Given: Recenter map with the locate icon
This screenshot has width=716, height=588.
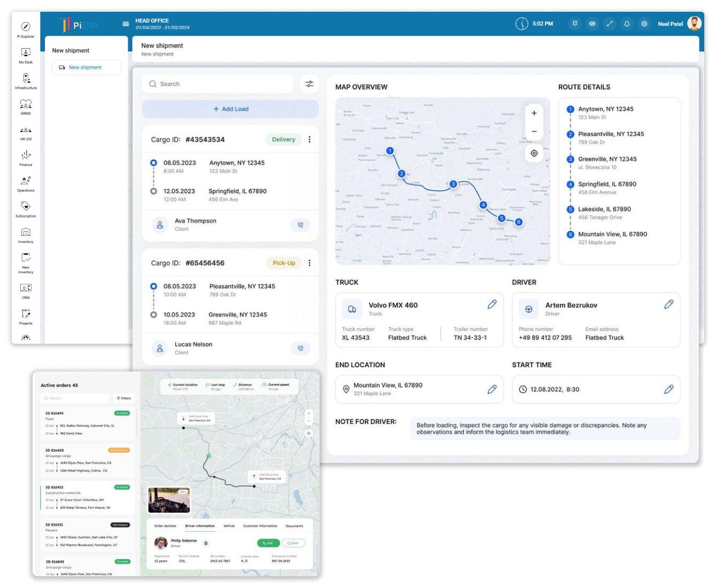Looking at the screenshot, I should pyautogui.click(x=534, y=153).
